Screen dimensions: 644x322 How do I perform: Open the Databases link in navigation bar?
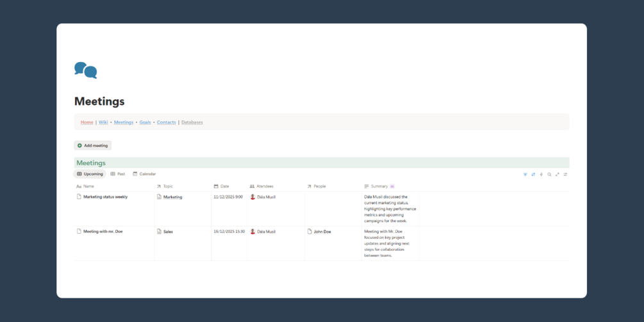click(x=192, y=122)
